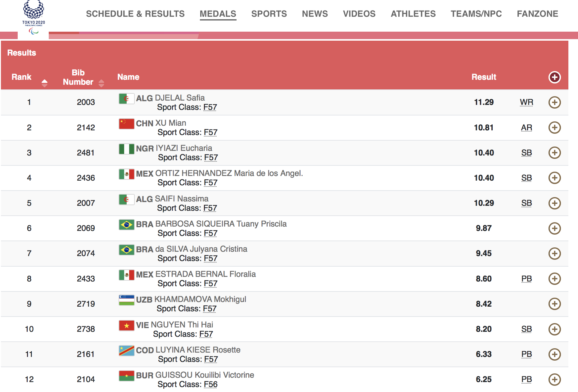The width and height of the screenshot is (578, 392).
Task: Open Teams/NPC page
Action: pyautogui.click(x=476, y=14)
